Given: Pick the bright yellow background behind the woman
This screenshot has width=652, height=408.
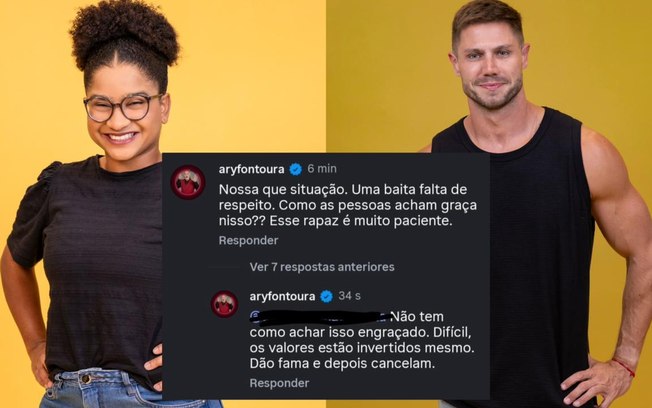Looking at the screenshot, I should (249, 75).
